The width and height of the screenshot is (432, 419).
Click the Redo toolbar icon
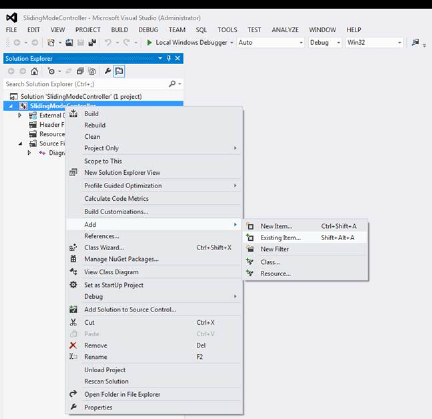click(126, 43)
